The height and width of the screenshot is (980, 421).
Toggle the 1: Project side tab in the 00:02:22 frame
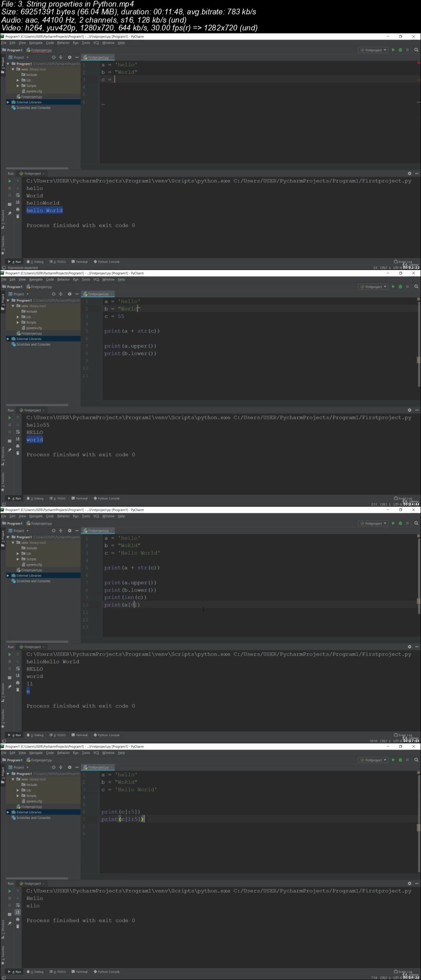click(x=2, y=65)
